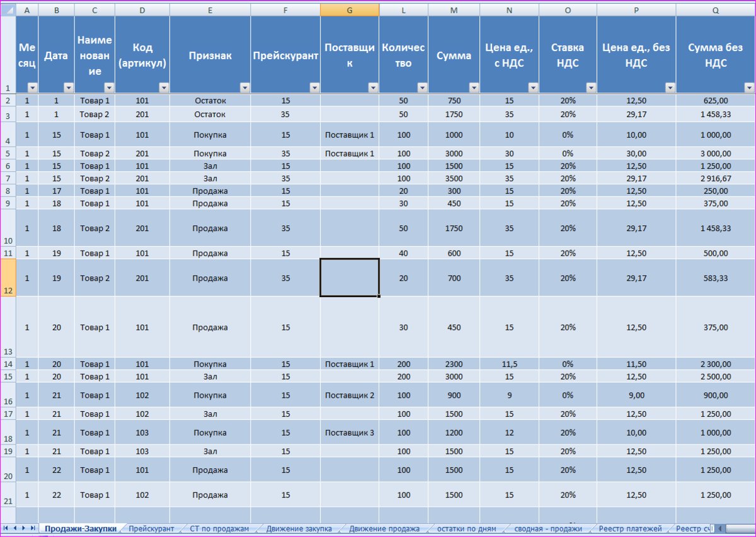Switch to остатки по дням sheet
Screen dimensions: 756x537
(467, 529)
